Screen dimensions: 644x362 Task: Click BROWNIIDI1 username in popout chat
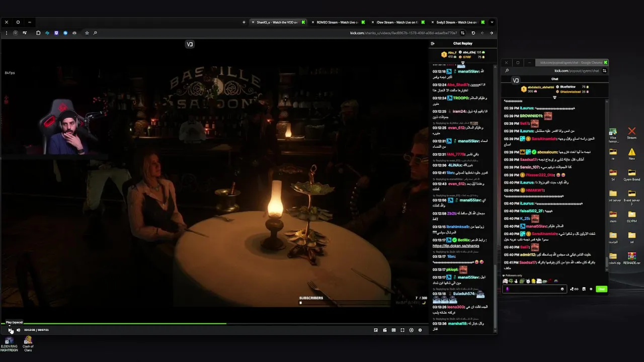[531, 116]
